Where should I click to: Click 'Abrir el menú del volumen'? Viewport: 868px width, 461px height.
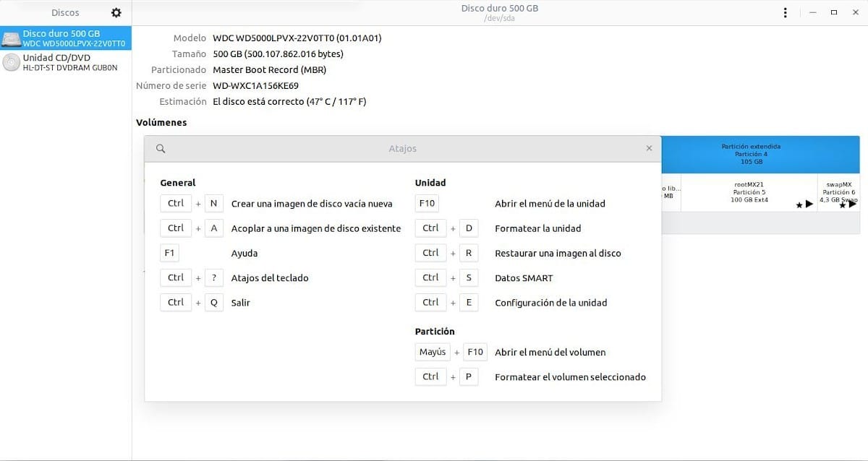click(x=550, y=352)
